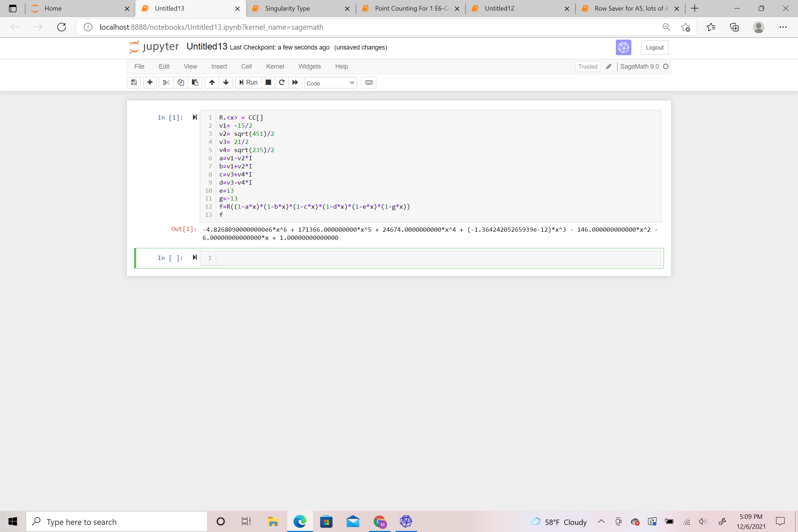The image size is (798, 532).
Task: Restart and run all with the fast-forward icon
Action: (x=295, y=82)
